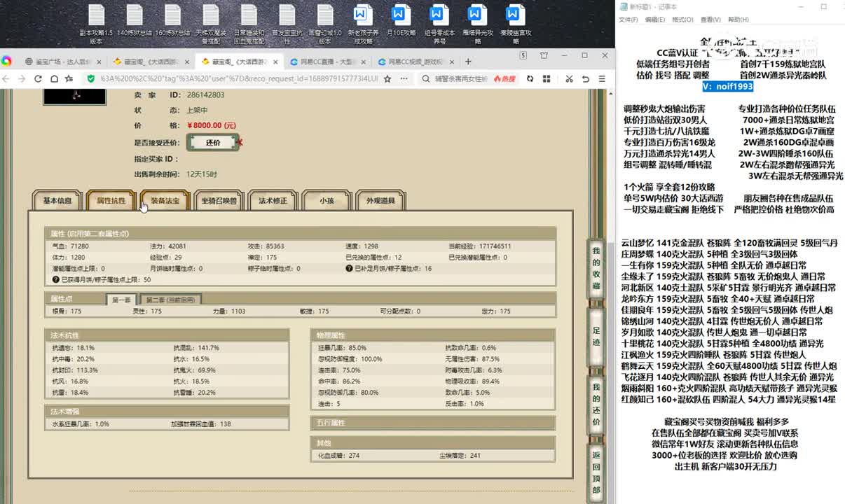Screen dimensions: 845x504
Task: Switch to the 鉴宝广场 browser tab
Action: 62,62
